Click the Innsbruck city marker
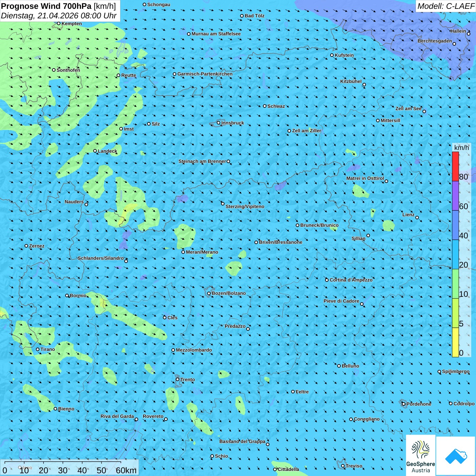This screenshot has width=476, height=476. coord(219,123)
